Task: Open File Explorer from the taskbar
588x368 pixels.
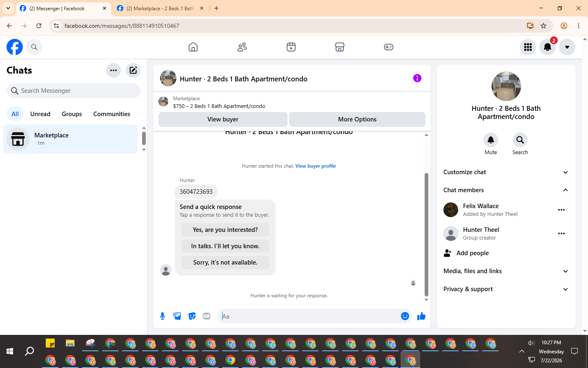Action: 70,343
